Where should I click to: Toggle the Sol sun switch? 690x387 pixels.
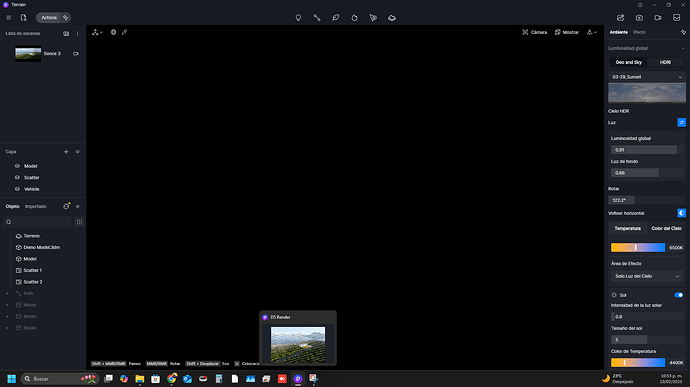[679, 295]
